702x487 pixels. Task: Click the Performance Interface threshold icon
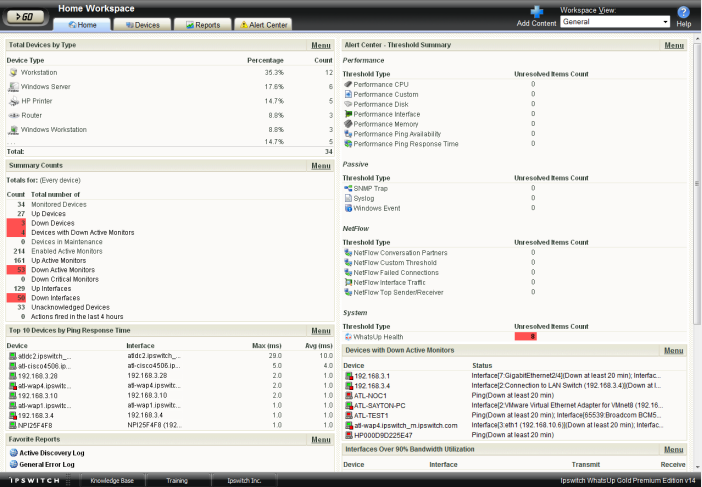[348, 114]
